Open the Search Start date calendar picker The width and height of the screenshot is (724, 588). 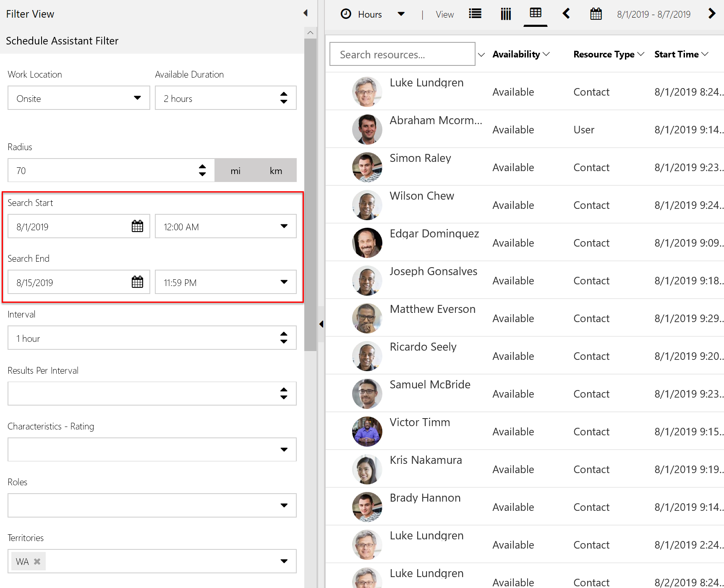(137, 226)
